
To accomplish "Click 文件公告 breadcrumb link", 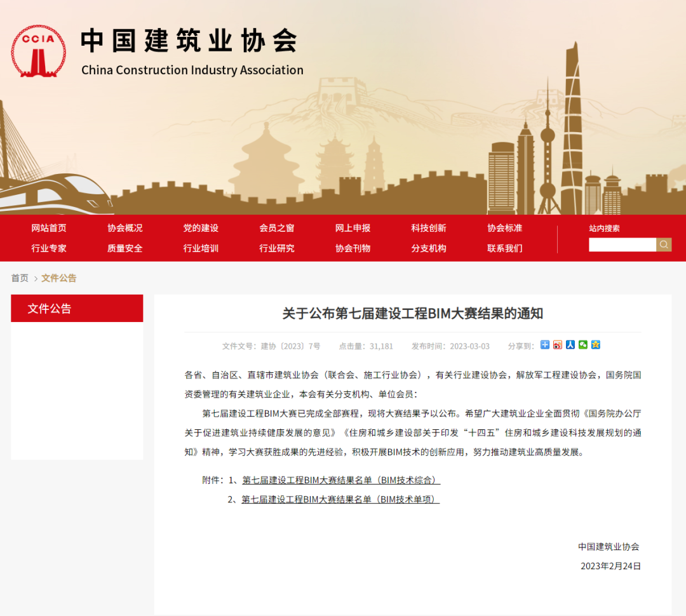I will (58, 278).
